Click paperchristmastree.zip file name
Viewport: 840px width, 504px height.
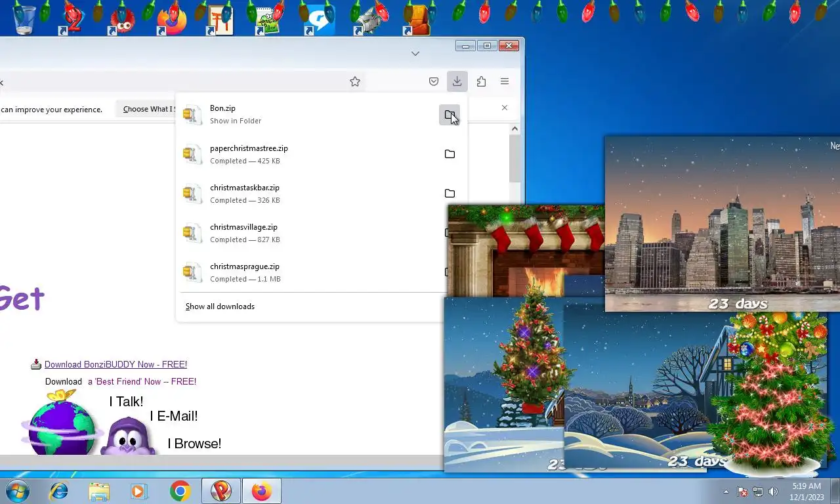point(249,148)
